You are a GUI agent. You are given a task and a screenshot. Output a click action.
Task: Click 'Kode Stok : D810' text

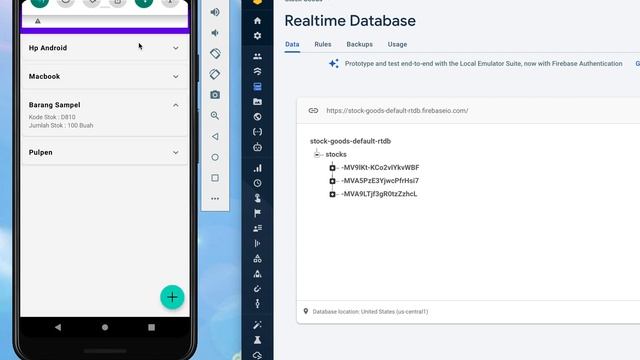coord(52,117)
